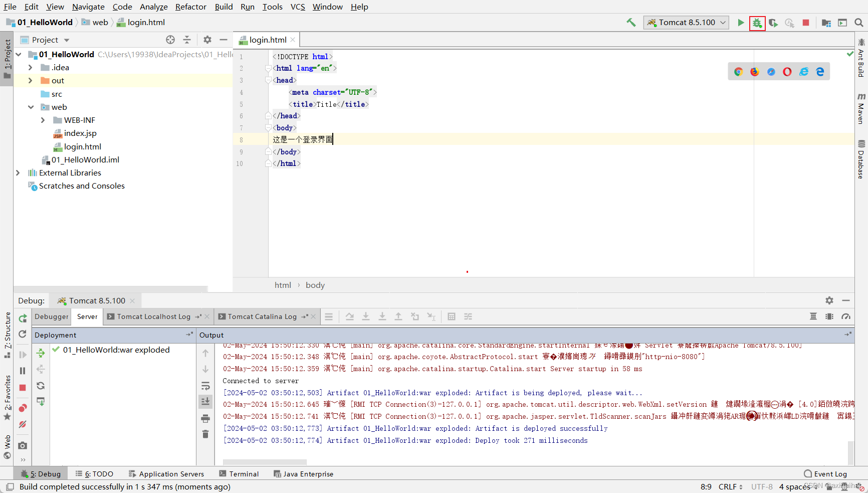This screenshot has height=493, width=868.
Task: Open page in Chrome browser icon
Action: (738, 72)
